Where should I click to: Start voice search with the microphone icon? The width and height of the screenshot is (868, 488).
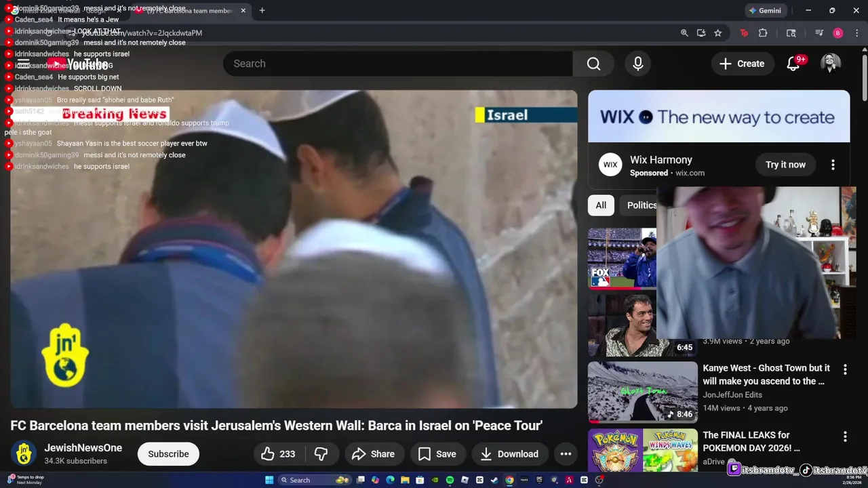pyautogui.click(x=637, y=64)
